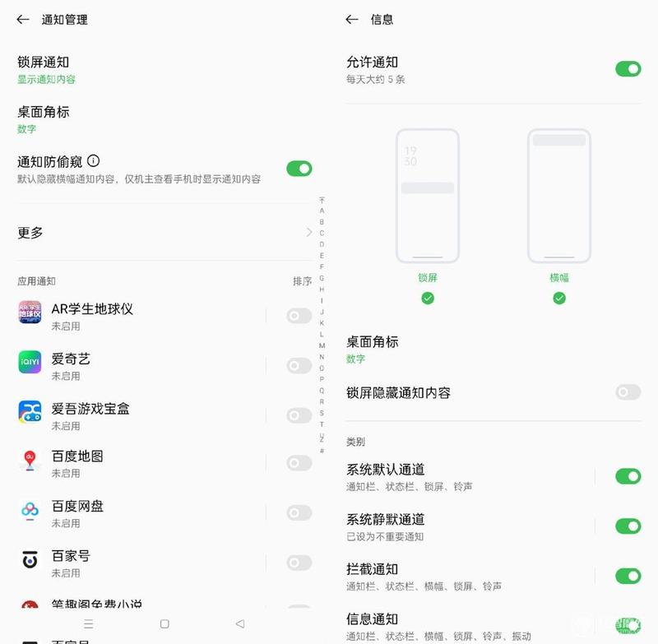Screen dimensions: 658x644
Task: Tap the Android home square button
Action: click(164, 624)
